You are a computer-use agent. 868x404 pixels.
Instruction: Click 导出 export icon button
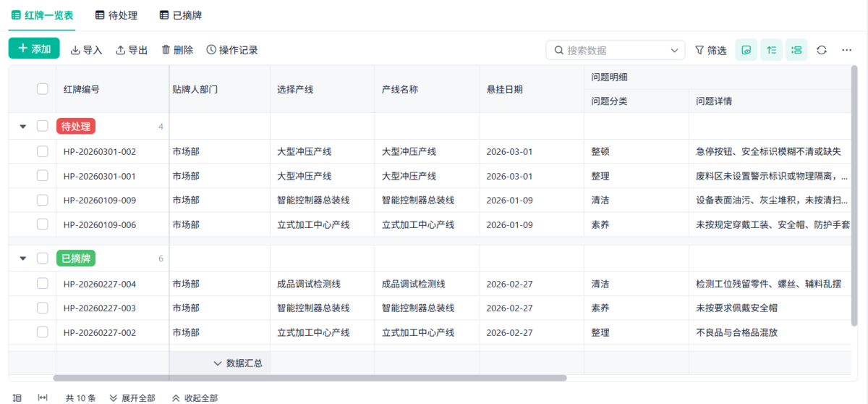[x=132, y=50]
